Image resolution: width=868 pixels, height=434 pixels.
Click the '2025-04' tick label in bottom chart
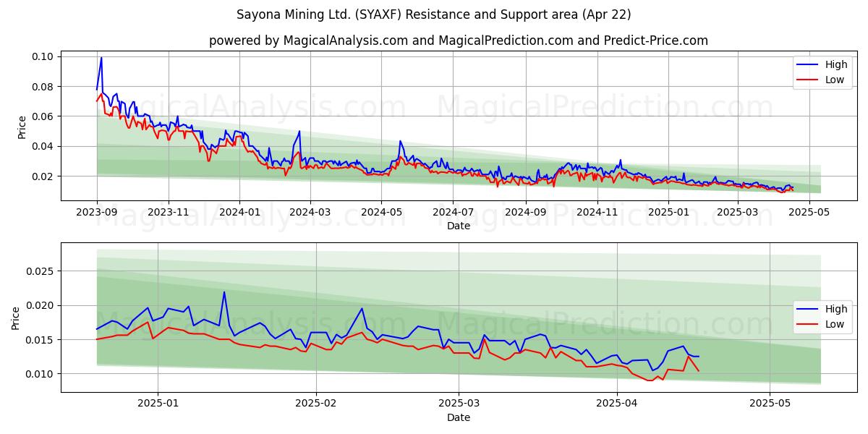618,404
